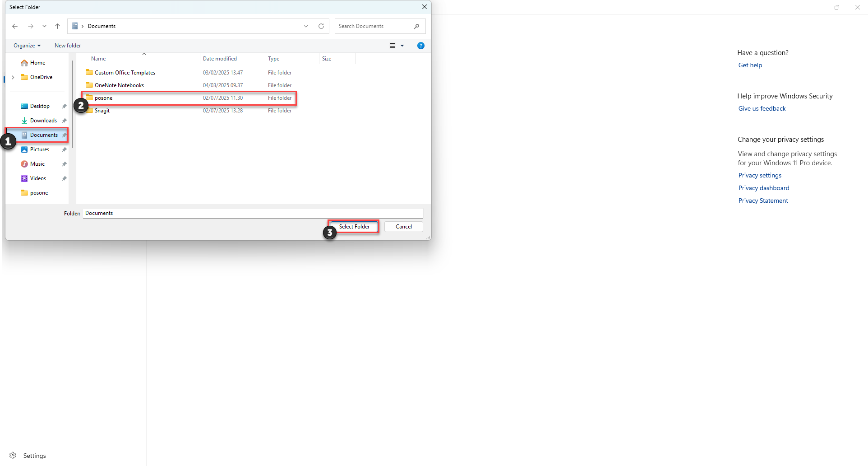868x466 pixels.
Task: Change the view layout icon
Action: tap(392, 46)
